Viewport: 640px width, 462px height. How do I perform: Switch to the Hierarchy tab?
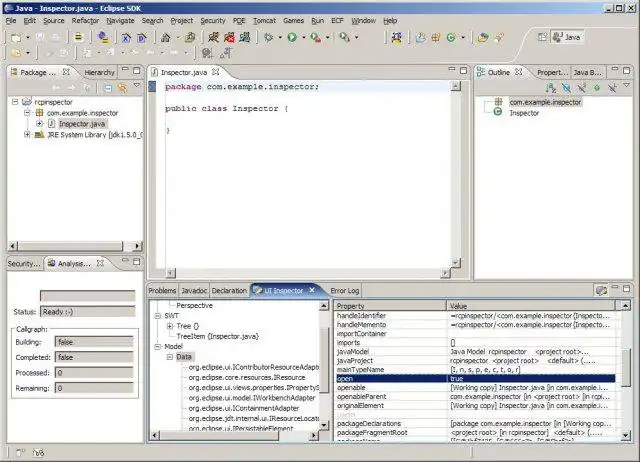click(99, 72)
